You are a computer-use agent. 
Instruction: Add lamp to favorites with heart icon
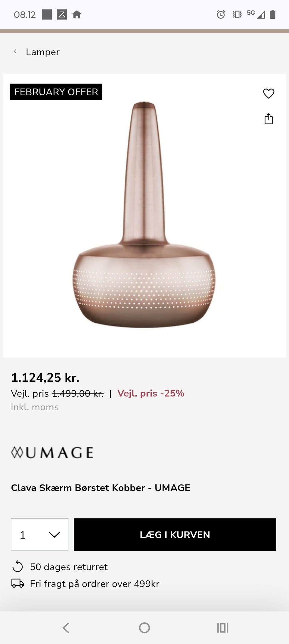click(x=269, y=93)
